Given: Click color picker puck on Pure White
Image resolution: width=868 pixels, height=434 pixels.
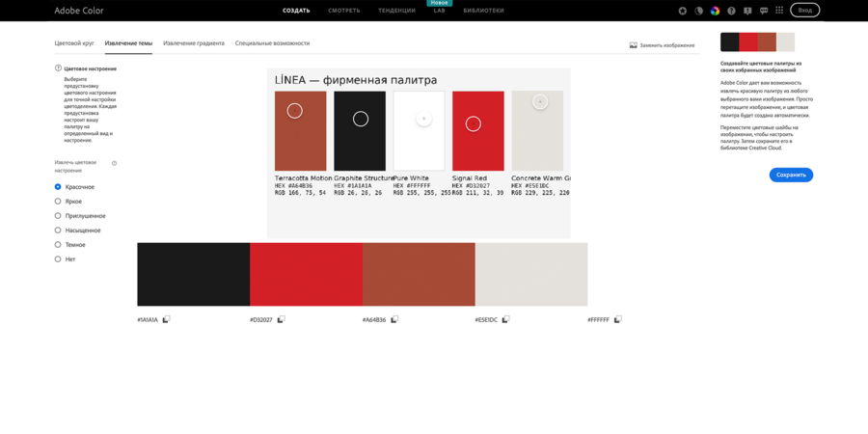Looking at the screenshot, I should click(423, 119).
